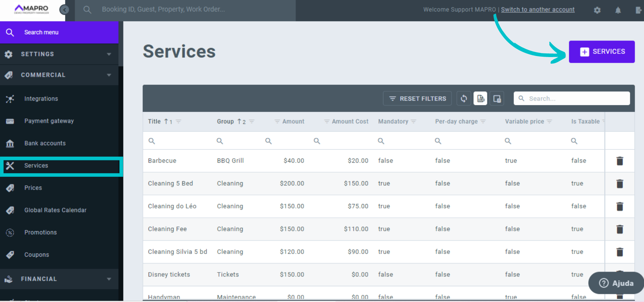644x302 pixels.
Task: Open Payment gateway in the sidebar
Action: pos(49,121)
